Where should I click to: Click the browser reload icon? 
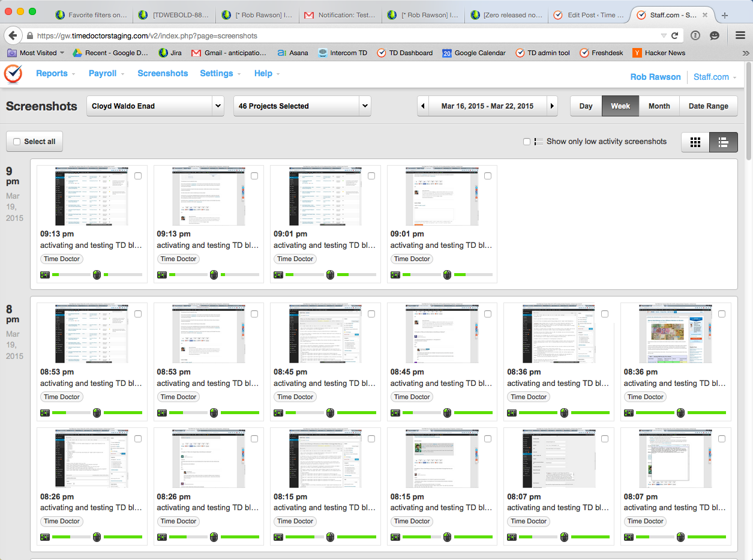[674, 35]
